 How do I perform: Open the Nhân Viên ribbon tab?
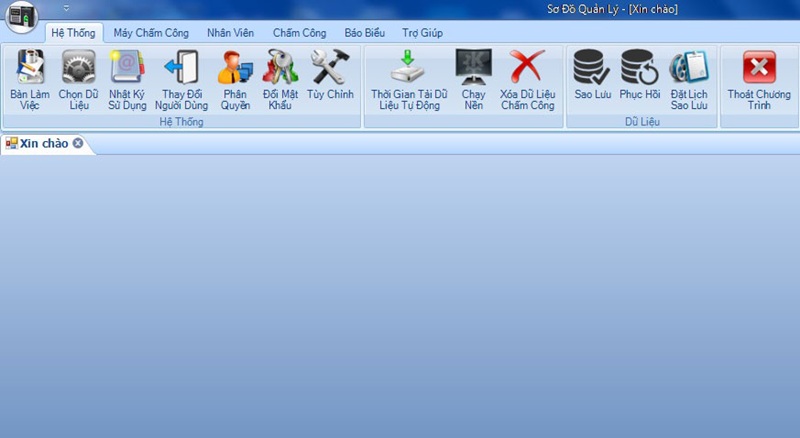[230, 32]
